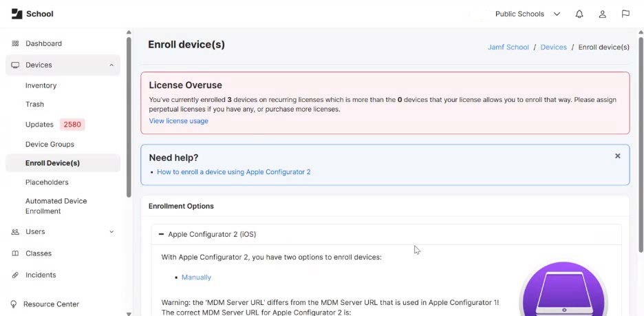This screenshot has height=316, width=644.
Task: Click the Jamf School logo icon
Action: [x=17, y=14]
